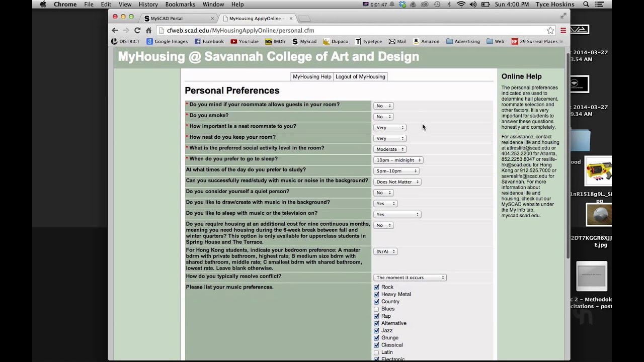This screenshot has height=362, width=644.
Task: Bookmark this page with the star icon
Action: [x=550, y=30]
